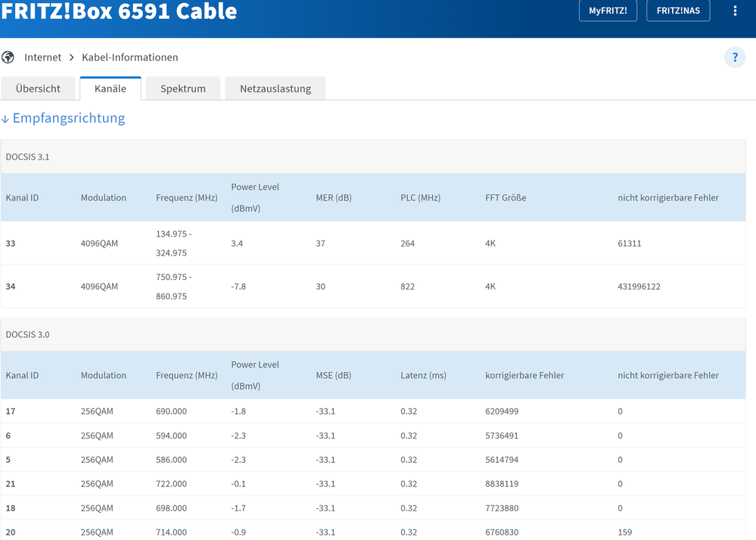
Task: Click correctable errors value 5736491
Action: 502,436
